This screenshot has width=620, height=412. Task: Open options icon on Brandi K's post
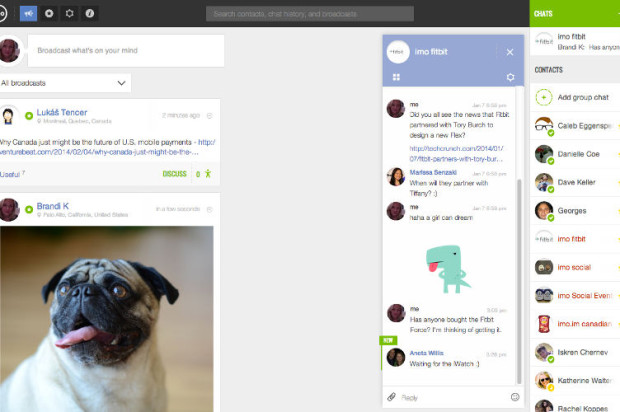(x=210, y=209)
